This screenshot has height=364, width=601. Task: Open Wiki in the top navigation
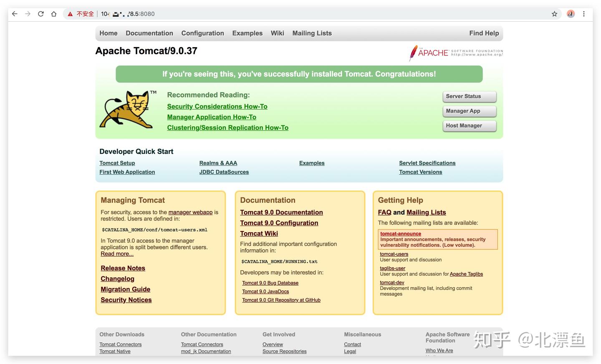pyautogui.click(x=277, y=33)
